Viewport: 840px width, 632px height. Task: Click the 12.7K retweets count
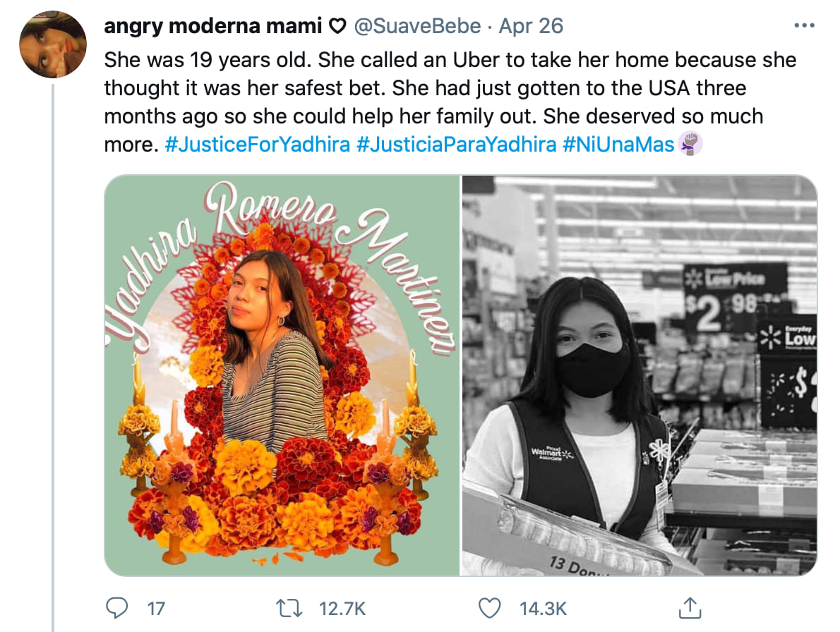pyautogui.click(x=345, y=608)
